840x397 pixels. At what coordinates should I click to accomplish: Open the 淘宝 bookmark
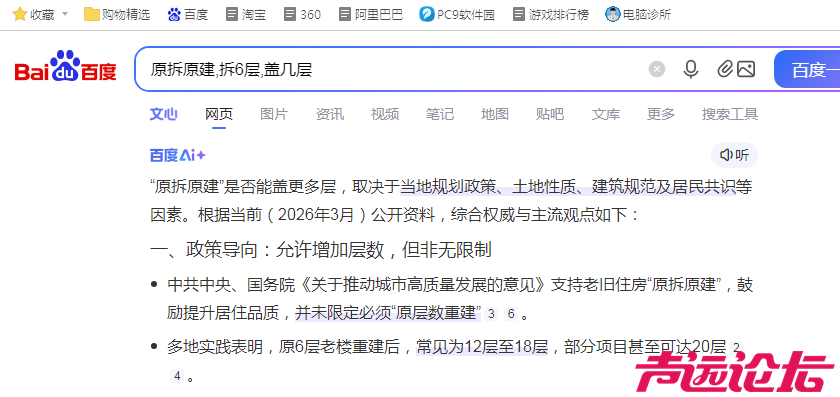pos(246,14)
